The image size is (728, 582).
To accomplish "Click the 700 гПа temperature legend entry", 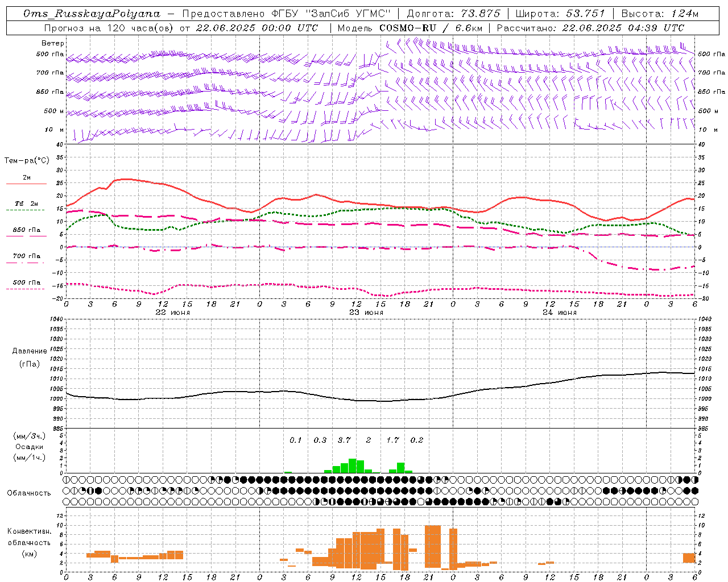I will (x=27, y=256).
